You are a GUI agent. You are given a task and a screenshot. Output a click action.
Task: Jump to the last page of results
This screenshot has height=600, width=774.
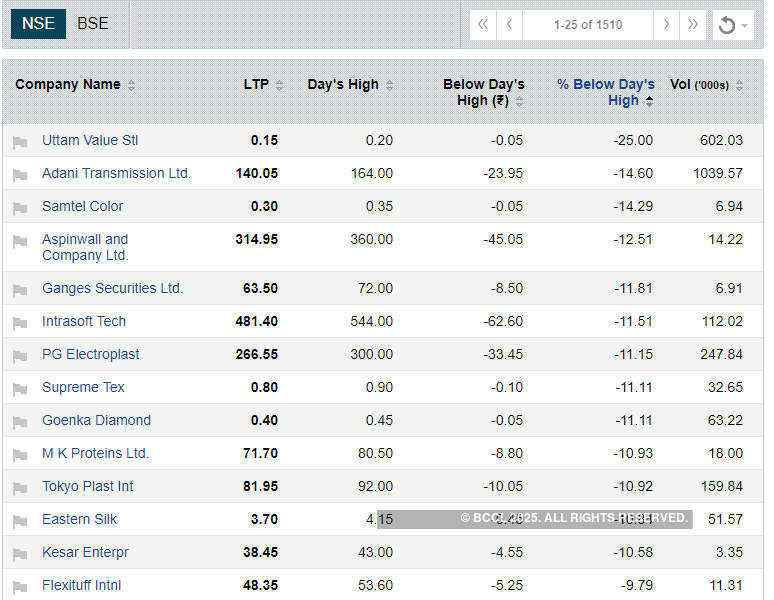[693, 25]
